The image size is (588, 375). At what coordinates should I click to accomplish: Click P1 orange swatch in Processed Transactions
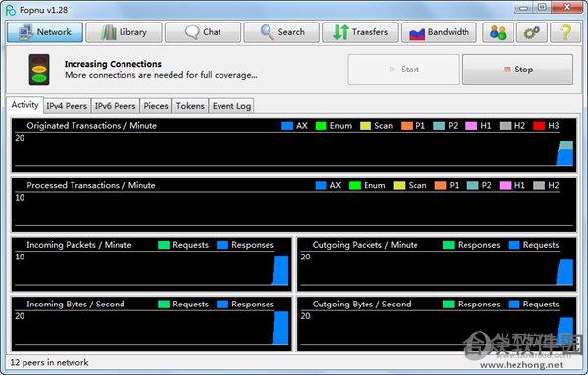(440, 185)
